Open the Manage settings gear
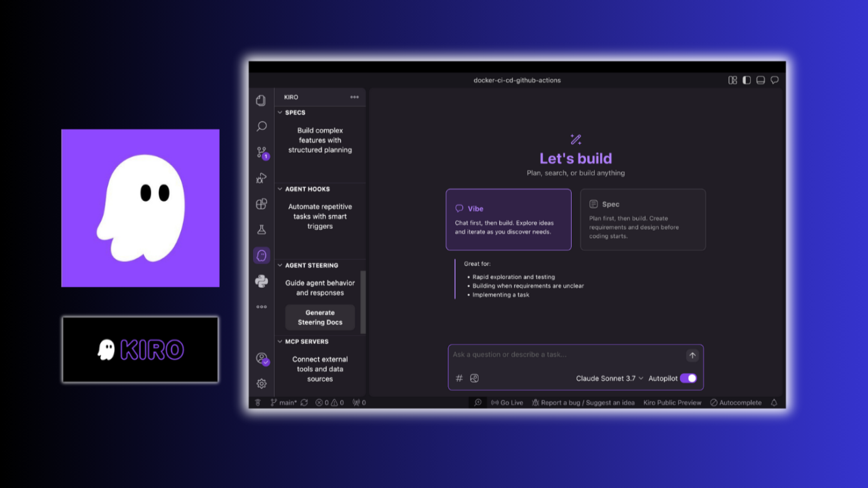This screenshot has width=868, height=488. pyautogui.click(x=261, y=383)
